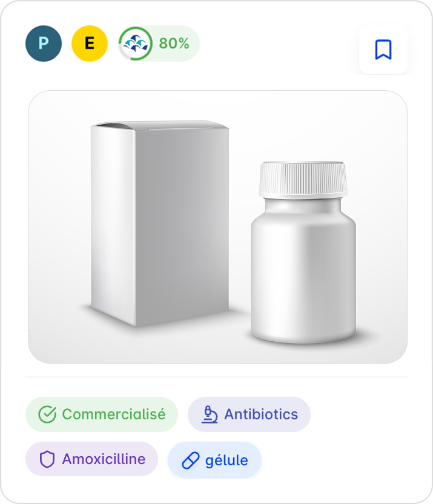Screen dimensions: 433x504
Task: Open the Amoxicilline tag text
Action: (x=104, y=459)
